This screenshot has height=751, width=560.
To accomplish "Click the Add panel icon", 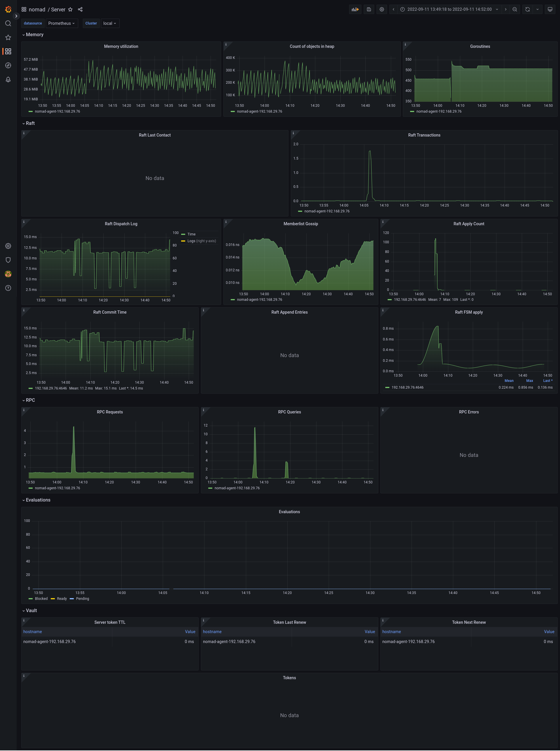I will pos(355,10).
